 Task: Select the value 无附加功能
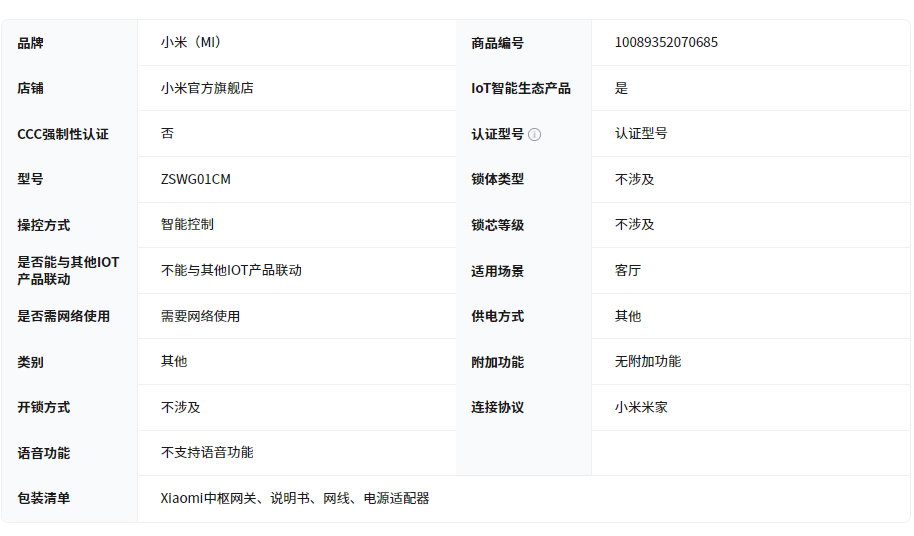648,361
